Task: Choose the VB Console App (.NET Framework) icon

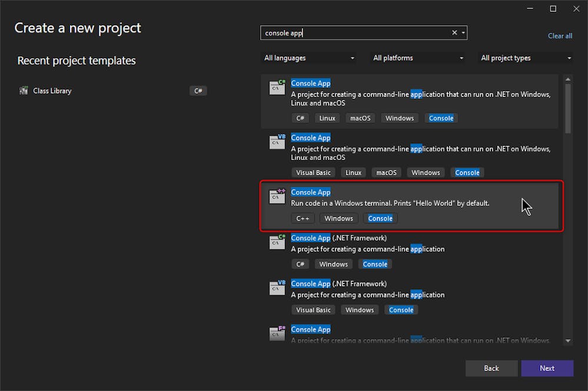Action: [277, 288]
